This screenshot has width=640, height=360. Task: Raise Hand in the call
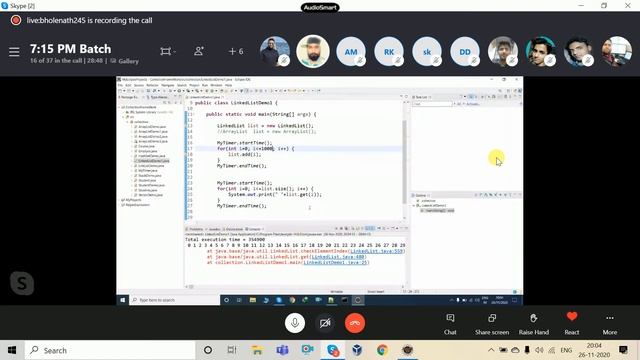pyautogui.click(x=533, y=324)
